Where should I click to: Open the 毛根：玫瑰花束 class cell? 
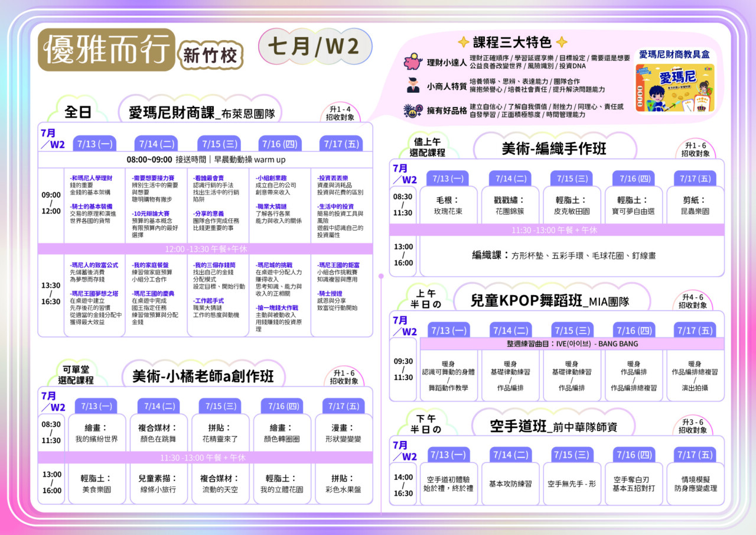point(449,205)
